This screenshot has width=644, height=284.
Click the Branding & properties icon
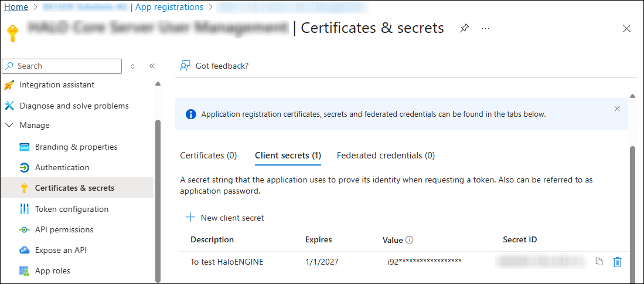[x=25, y=147]
